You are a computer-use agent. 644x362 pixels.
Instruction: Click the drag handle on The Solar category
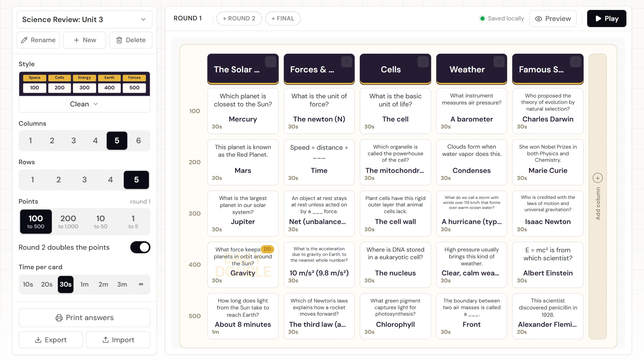point(271,61)
